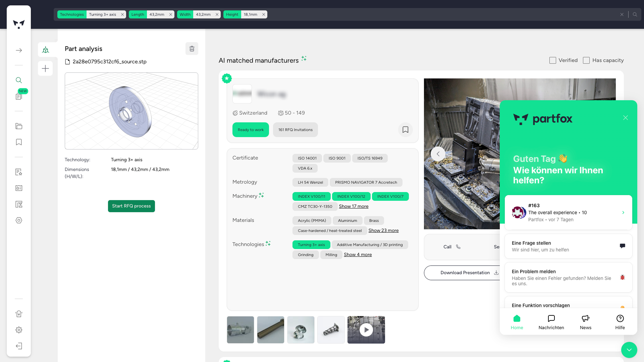Click the INDEX V100/11 machinery tag
Viewport: 644px width, 362px height.
tap(312, 196)
